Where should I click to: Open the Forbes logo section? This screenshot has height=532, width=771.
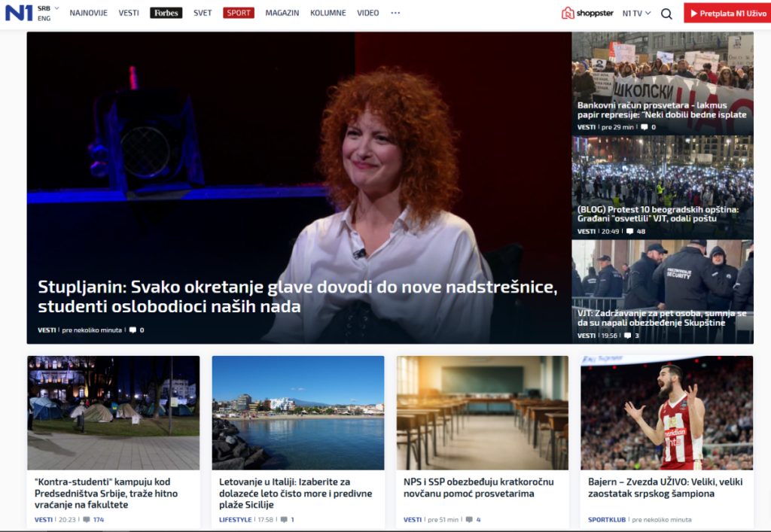(x=166, y=13)
